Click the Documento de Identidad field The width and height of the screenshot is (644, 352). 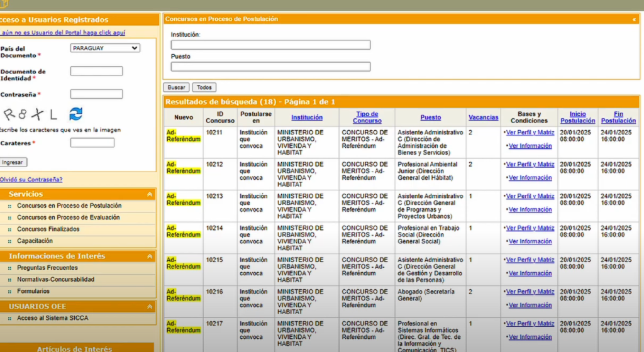[x=96, y=71]
